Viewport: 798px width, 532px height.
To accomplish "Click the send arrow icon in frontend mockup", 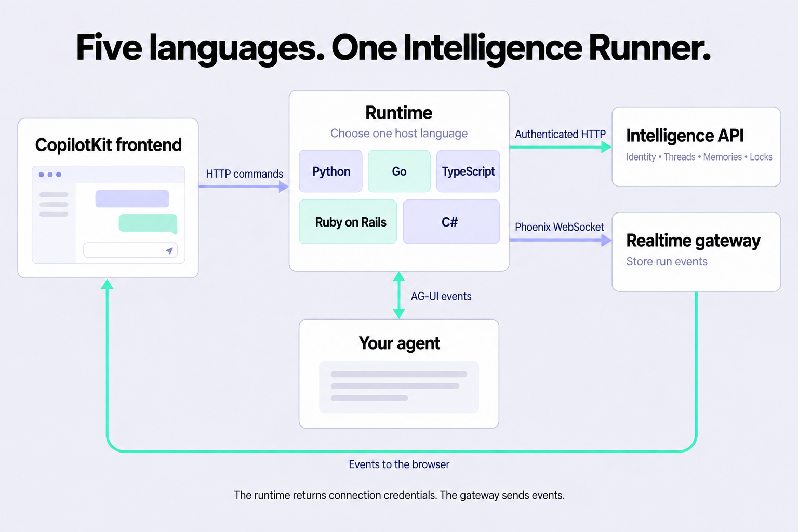I will tap(169, 251).
